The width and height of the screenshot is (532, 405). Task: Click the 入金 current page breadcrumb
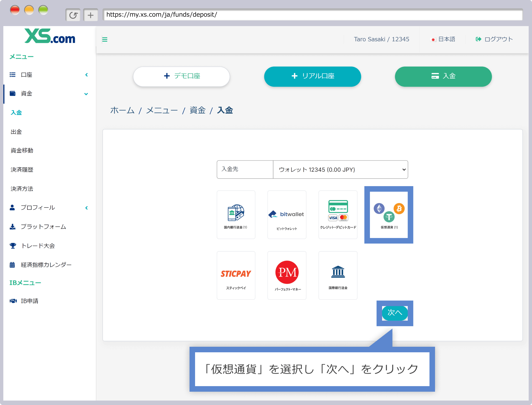225,110
